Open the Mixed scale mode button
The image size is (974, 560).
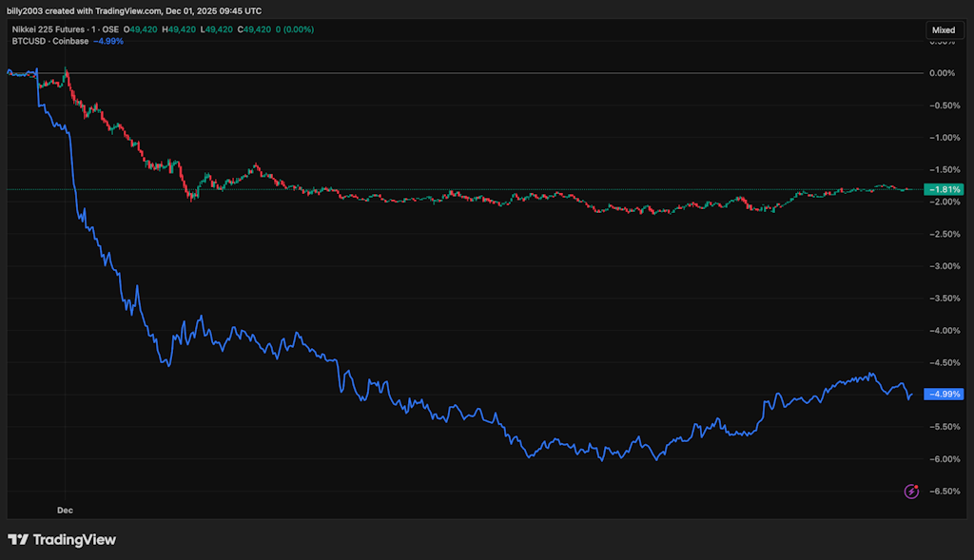[943, 30]
